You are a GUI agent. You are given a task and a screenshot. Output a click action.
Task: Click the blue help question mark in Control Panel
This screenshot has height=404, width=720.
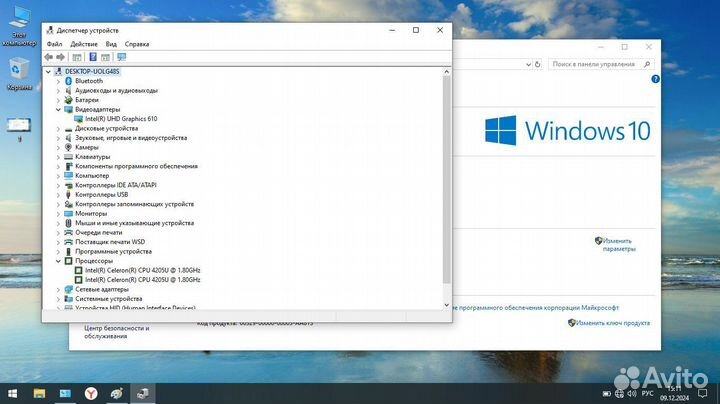[x=655, y=79]
